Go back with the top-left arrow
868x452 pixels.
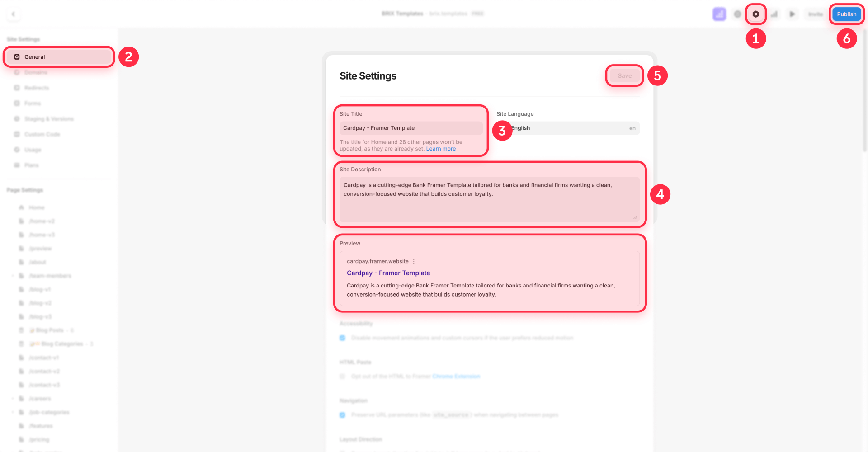click(x=13, y=14)
